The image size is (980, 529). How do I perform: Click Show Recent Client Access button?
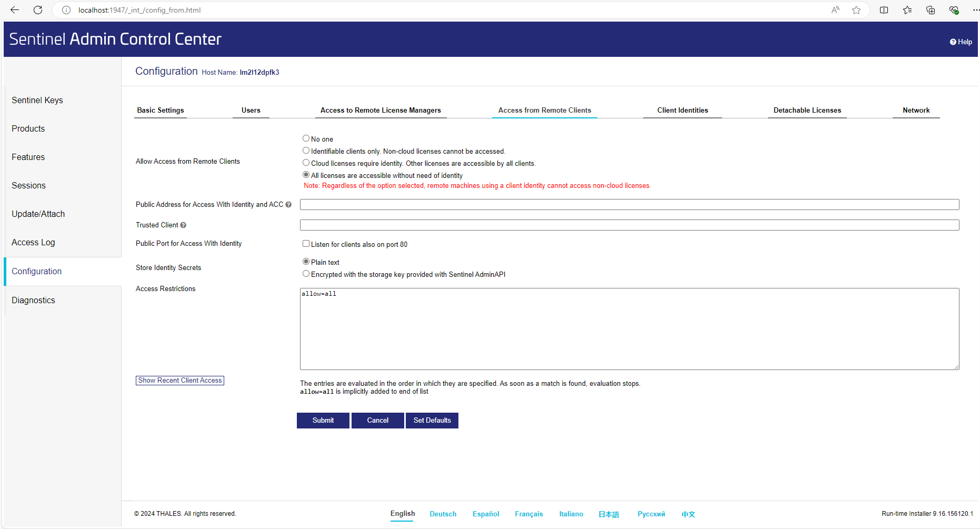(180, 381)
